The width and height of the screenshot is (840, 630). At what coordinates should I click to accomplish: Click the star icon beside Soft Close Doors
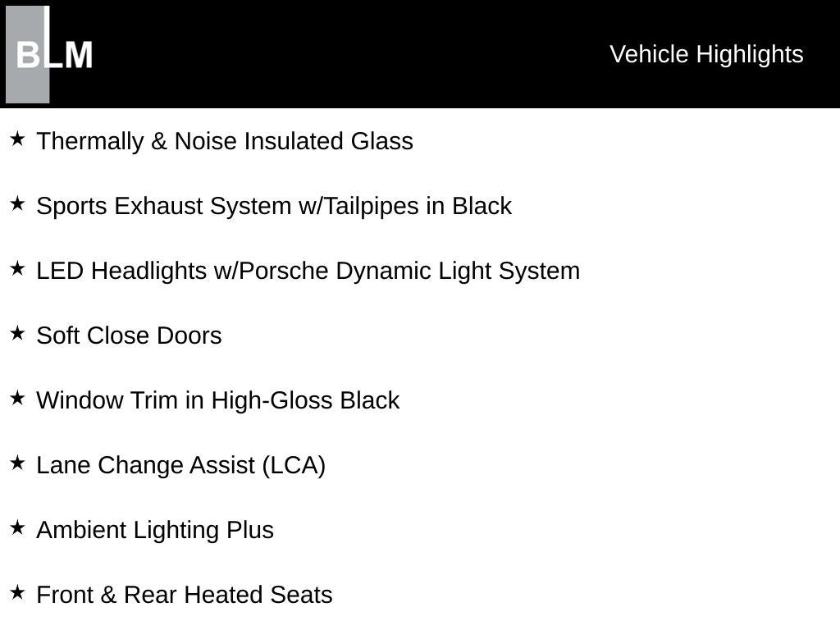point(17,334)
